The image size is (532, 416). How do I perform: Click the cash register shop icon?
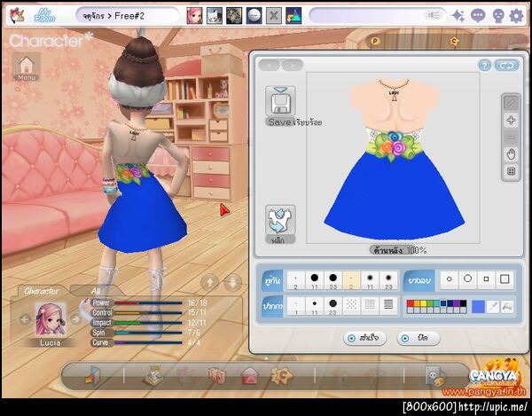(x=153, y=375)
